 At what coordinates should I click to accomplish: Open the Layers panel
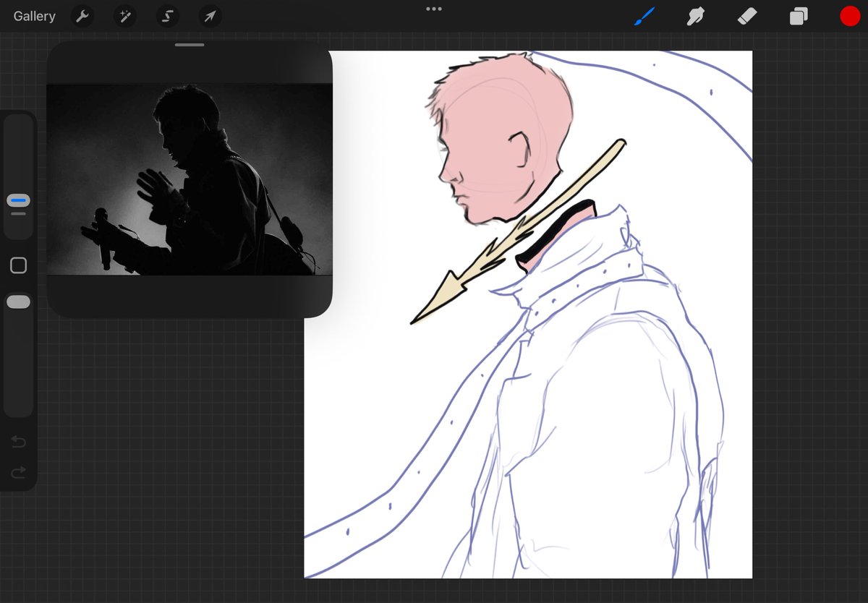(799, 16)
